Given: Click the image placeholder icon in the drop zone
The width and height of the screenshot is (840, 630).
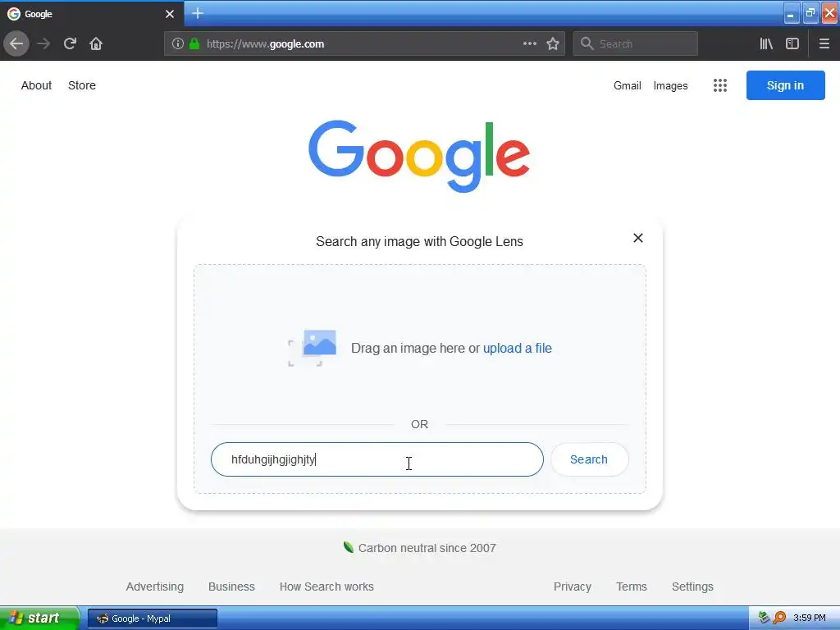Looking at the screenshot, I should click(x=313, y=348).
